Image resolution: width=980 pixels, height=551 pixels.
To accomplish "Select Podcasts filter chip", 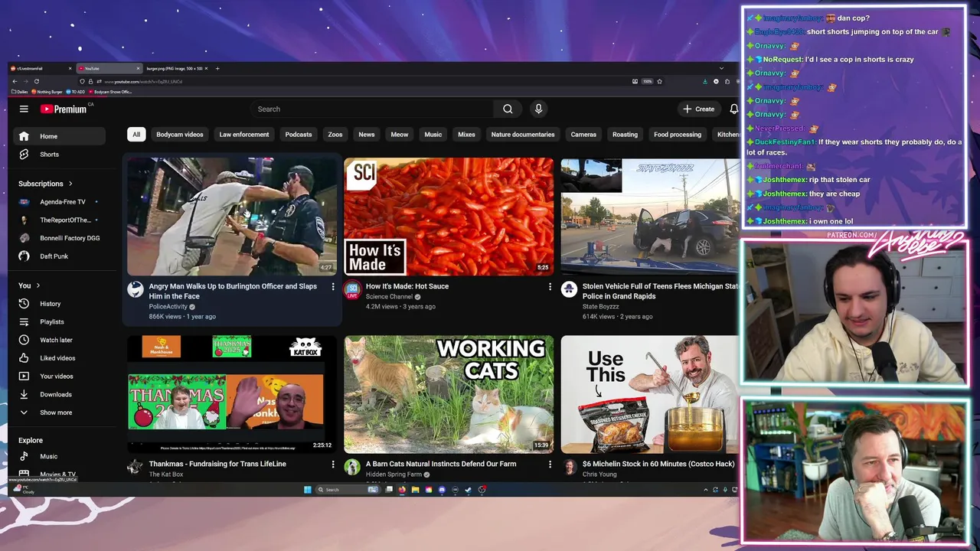I will pyautogui.click(x=299, y=135).
